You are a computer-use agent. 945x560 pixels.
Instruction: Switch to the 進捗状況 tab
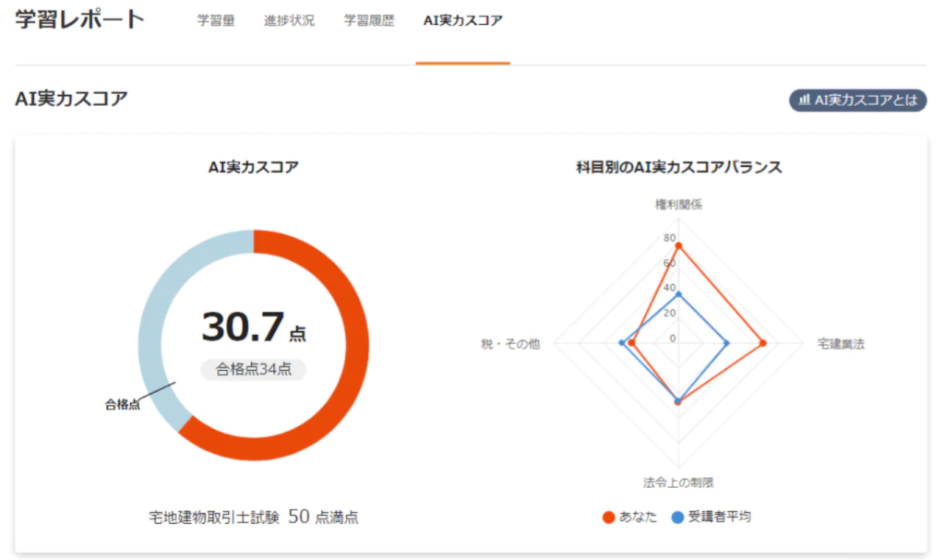289,20
